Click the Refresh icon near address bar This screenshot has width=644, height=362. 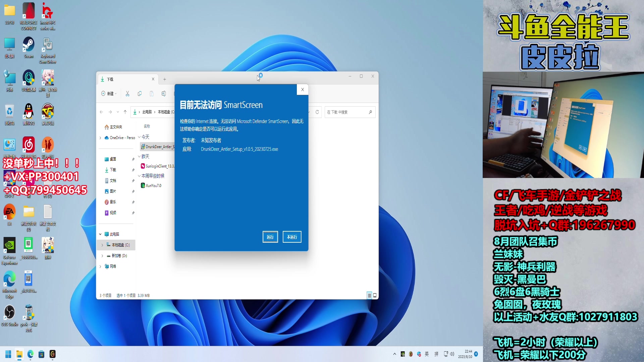coord(317,112)
